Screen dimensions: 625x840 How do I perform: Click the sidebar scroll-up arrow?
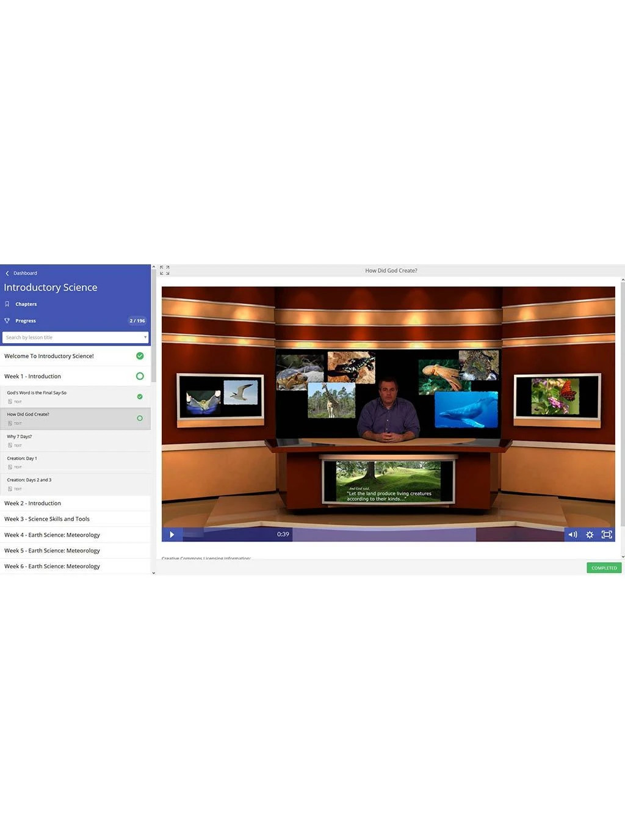coord(153,267)
